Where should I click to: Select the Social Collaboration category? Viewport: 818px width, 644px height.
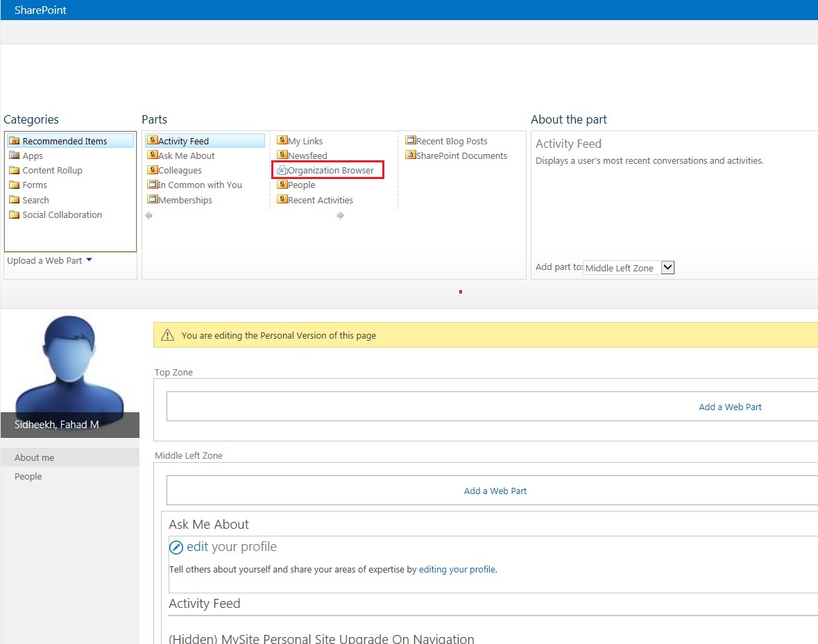tap(62, 214)
